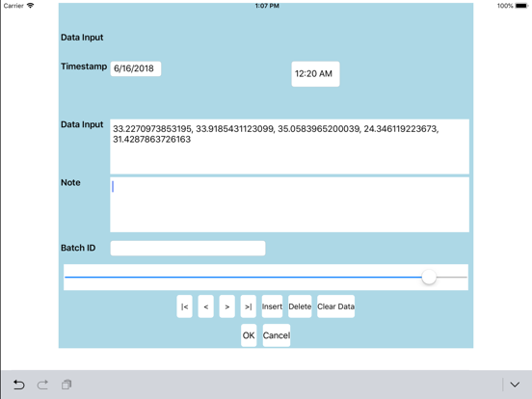
Task: Open the date field 6/16/2018
Action: [x=136, y=68]
